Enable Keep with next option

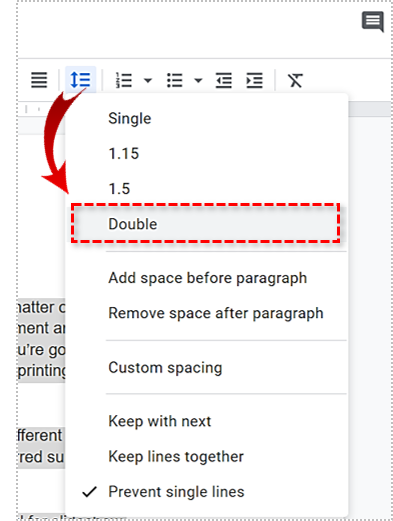click(207, 421)
